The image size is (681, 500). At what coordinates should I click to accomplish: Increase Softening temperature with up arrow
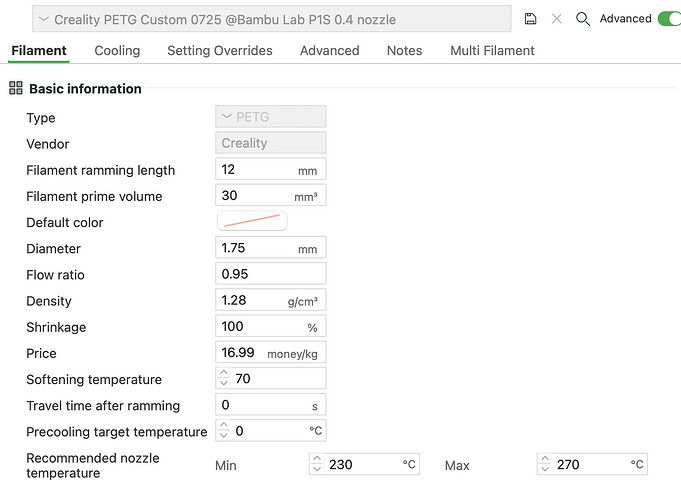(x=223, y=373)
